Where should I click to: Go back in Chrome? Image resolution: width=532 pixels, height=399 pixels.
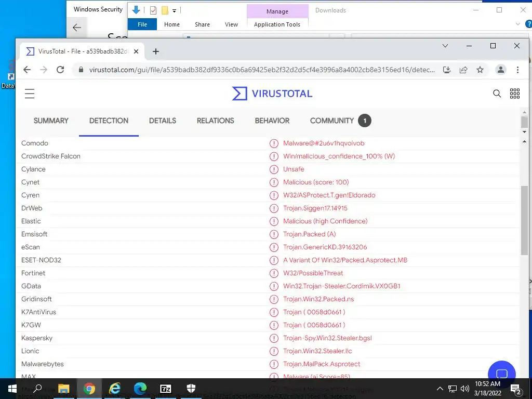tap(27, 70)
